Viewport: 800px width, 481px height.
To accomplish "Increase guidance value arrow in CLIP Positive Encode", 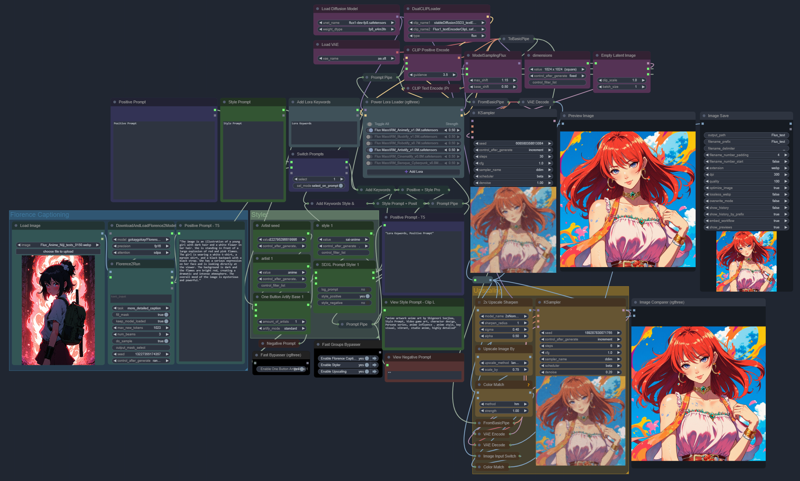I will point(454,74).
